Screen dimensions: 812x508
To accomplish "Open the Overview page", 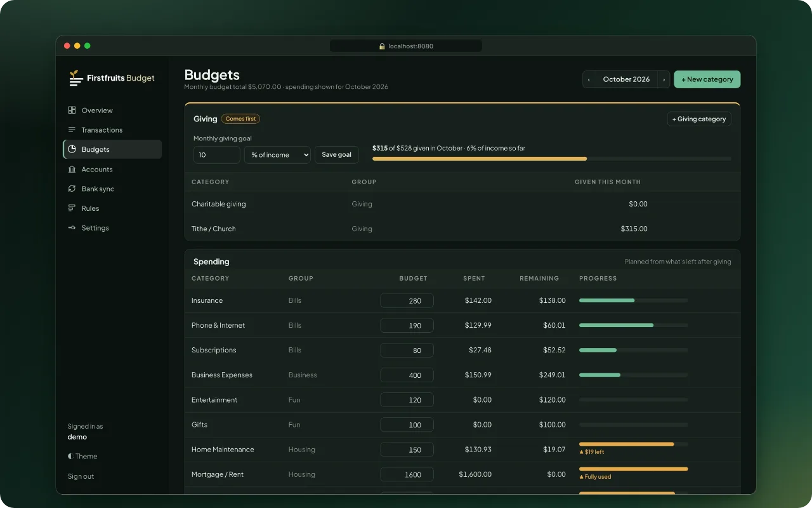I will [112, 110].
